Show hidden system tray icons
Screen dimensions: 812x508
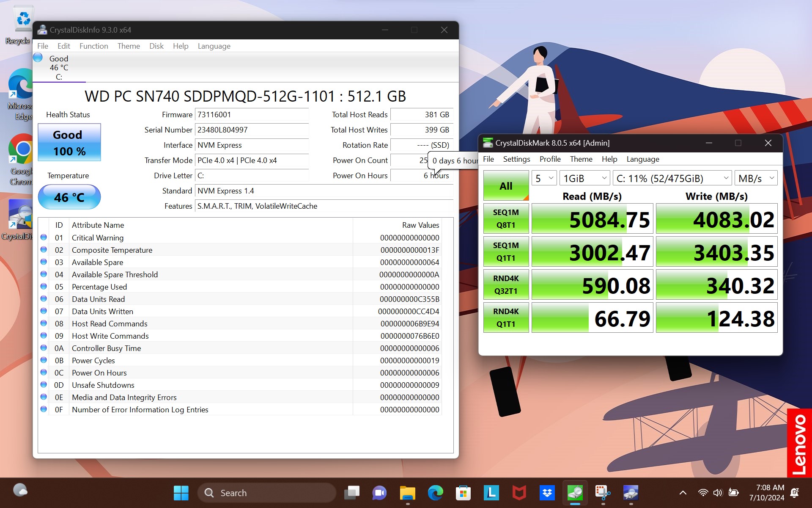[683, 493]
